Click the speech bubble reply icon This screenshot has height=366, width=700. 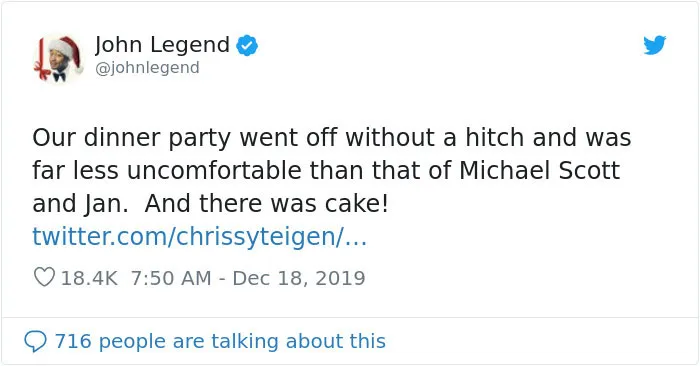pos(35,341)
